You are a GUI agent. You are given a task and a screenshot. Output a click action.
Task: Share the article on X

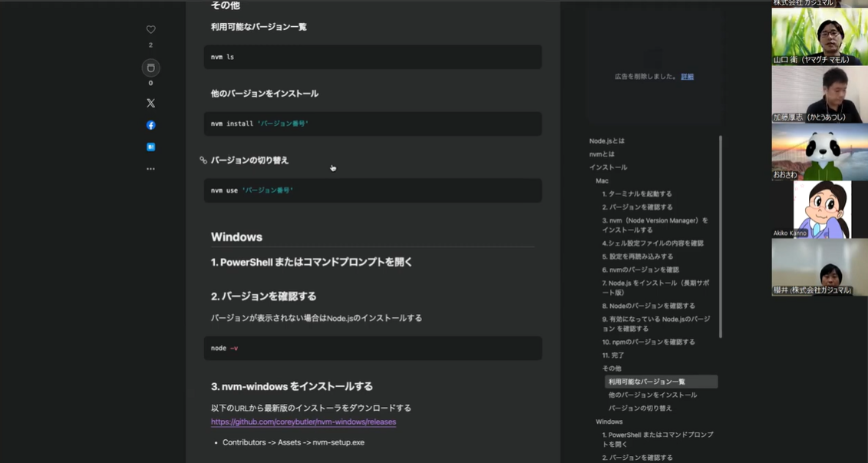pyautogui.click(x=150, y=103)
